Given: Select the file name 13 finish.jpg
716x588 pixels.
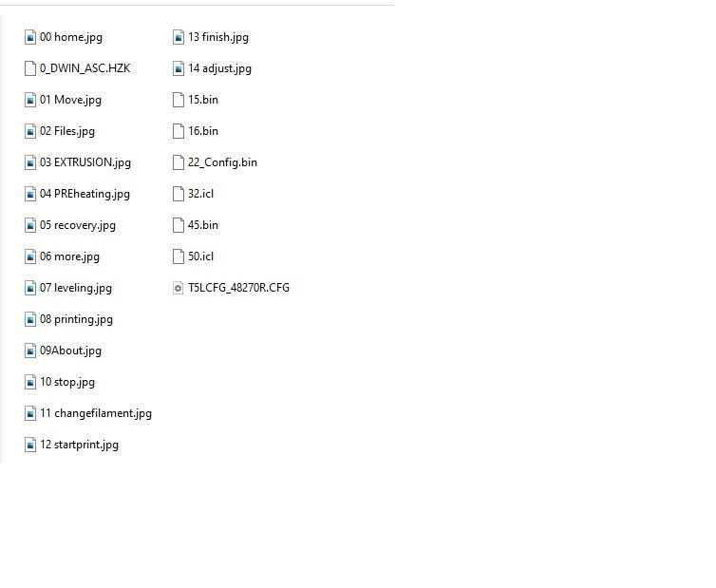Looking at the screenshot, I should click(x=218, y=37).
